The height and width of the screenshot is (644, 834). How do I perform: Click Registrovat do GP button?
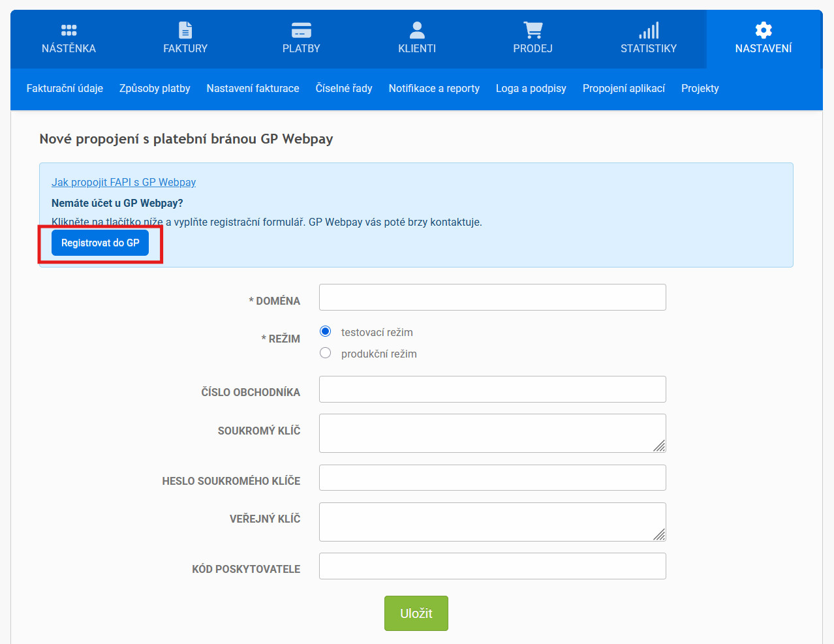tap(100, 243)
